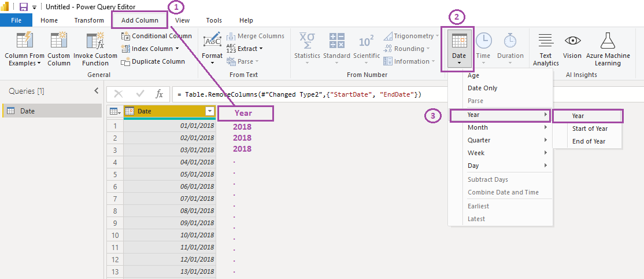
Task: Select the Date query in Queries pane
Action: coord(52,111)
